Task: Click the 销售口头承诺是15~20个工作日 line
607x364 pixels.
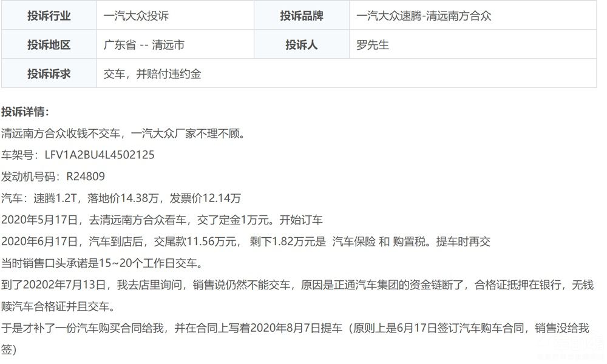Action: coord(103,263)
